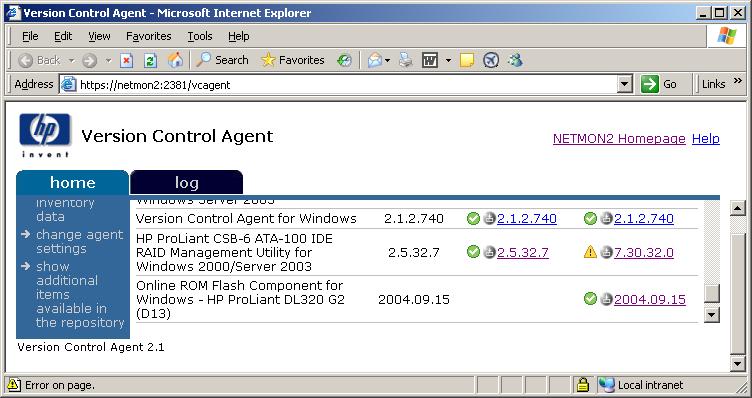The height and width of the screenshot is (398, 752).
Task: Click the Online ROM Flash Component row text
Action: click(x=241, y=299)
